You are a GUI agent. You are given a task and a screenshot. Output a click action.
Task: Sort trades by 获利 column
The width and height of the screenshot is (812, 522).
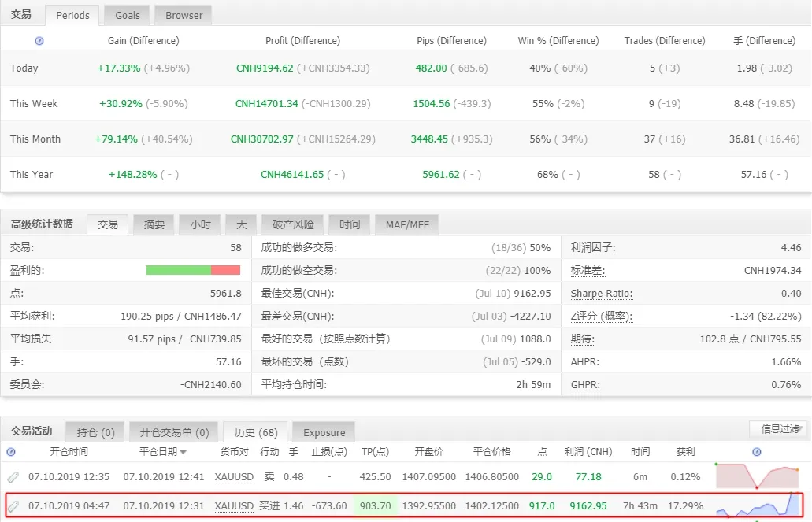[685, 452]
